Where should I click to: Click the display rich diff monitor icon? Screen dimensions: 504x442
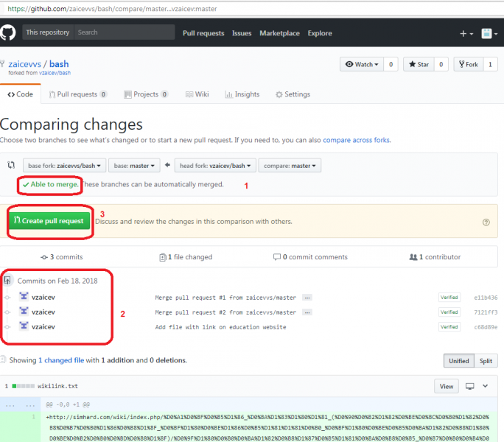coord(469,386)
